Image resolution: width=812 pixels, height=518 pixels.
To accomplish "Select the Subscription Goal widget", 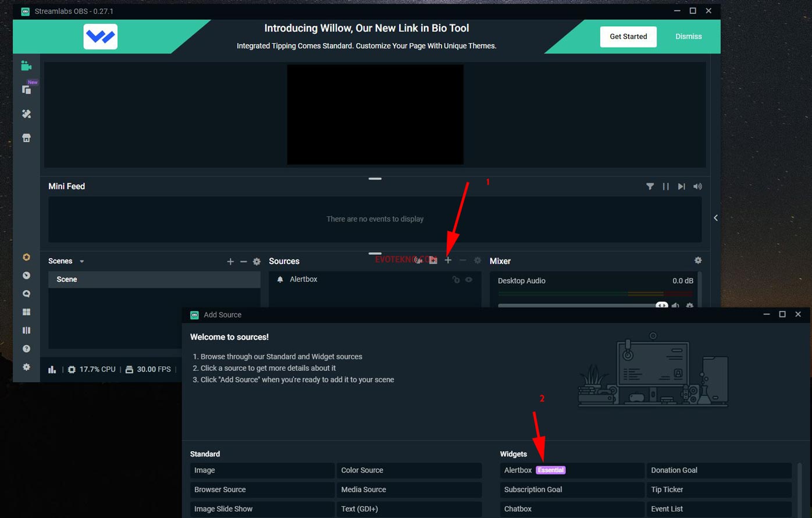I will pos(572,490).
